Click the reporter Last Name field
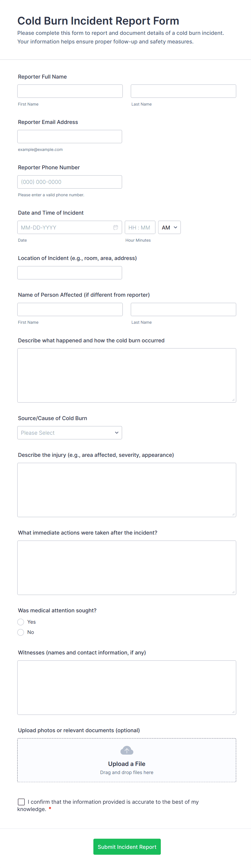The image size is (251, 868). tap(183, 91)
